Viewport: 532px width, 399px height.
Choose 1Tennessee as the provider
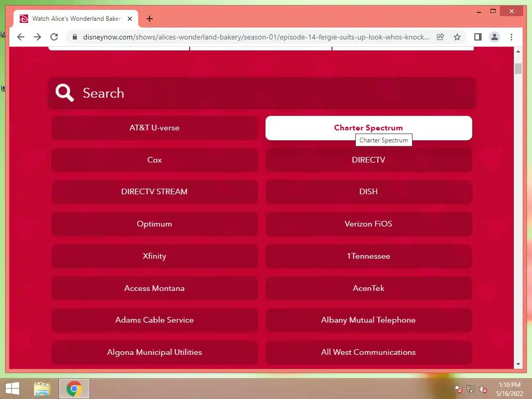(368, 256)
